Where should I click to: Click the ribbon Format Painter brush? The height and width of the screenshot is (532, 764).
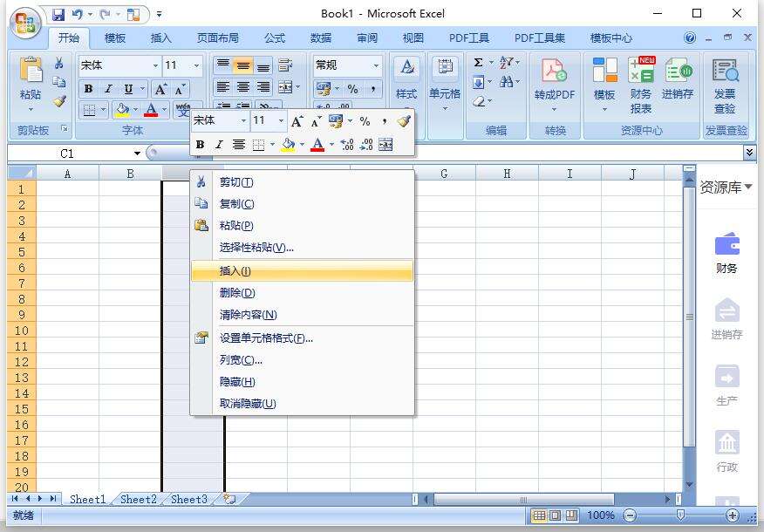pyautogui.click(x=59, y=101)
